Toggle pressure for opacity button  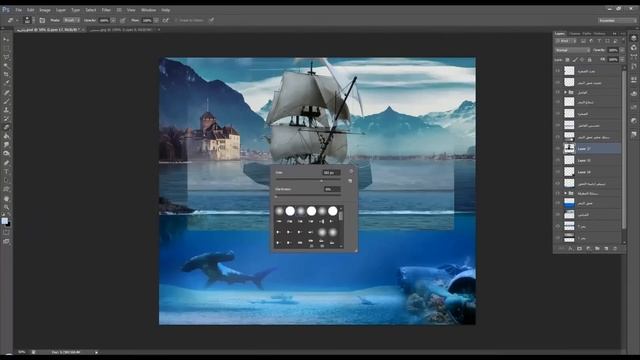(x=123, y=20)
